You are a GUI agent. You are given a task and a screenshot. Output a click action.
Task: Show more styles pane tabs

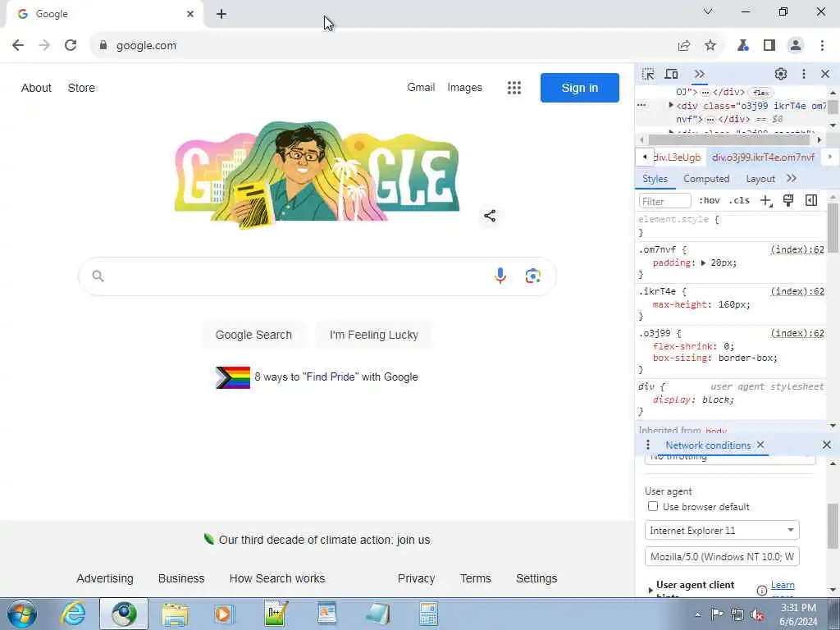point(792,178)
